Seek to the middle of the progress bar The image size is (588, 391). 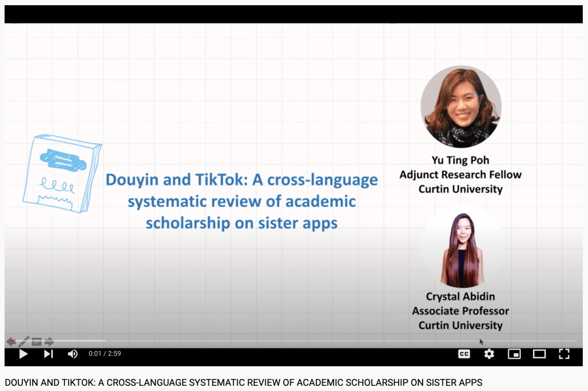pyautogui.click(x=294, y=341)
